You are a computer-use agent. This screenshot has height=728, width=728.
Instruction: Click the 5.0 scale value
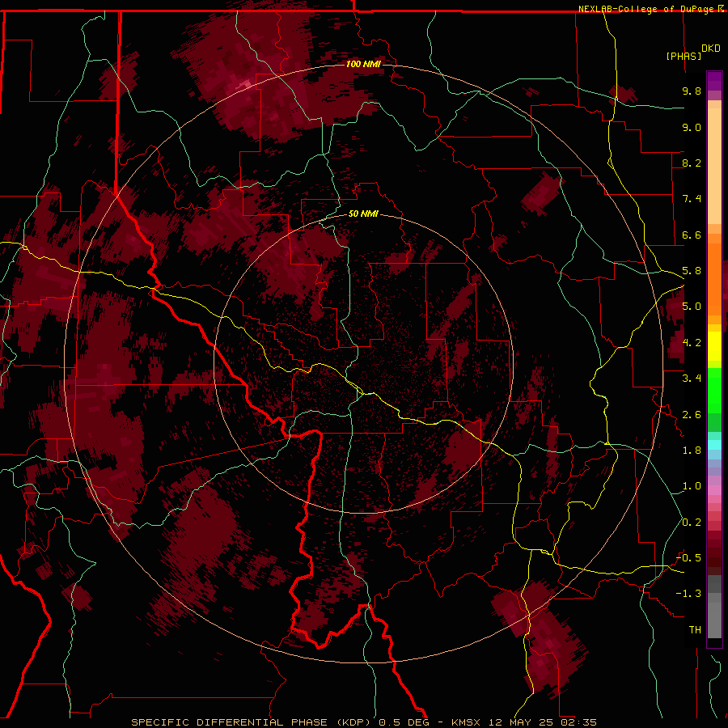(x=692, y=307)
